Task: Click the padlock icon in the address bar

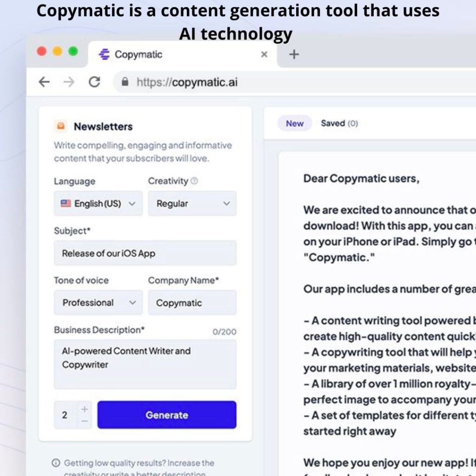Action: (x=125, y=82)
